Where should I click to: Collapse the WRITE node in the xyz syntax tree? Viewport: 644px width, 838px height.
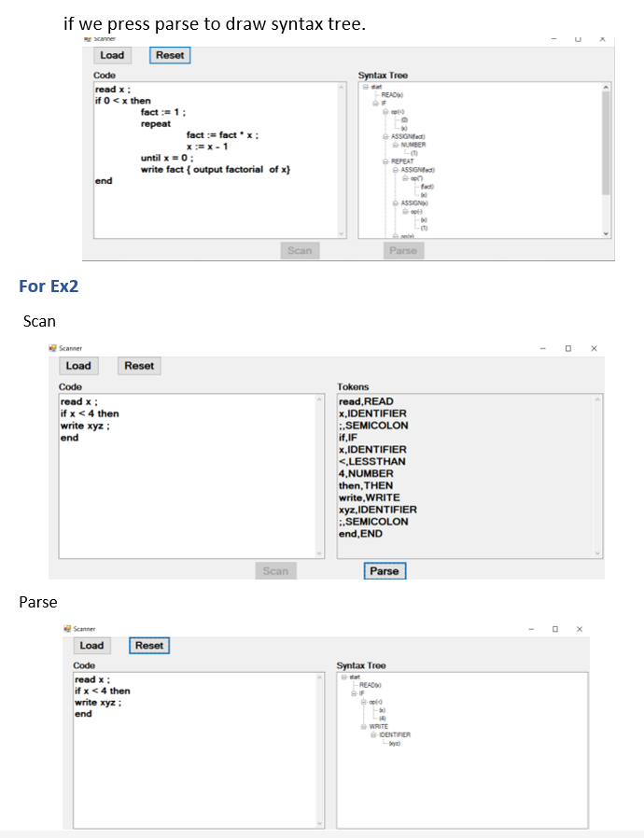point(363,726)
